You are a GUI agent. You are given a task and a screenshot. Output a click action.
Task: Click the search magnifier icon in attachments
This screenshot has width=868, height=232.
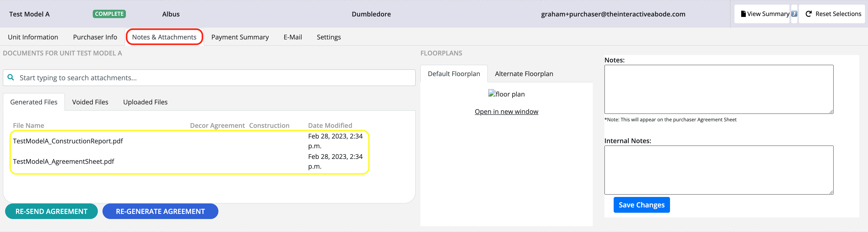(11, 77)
